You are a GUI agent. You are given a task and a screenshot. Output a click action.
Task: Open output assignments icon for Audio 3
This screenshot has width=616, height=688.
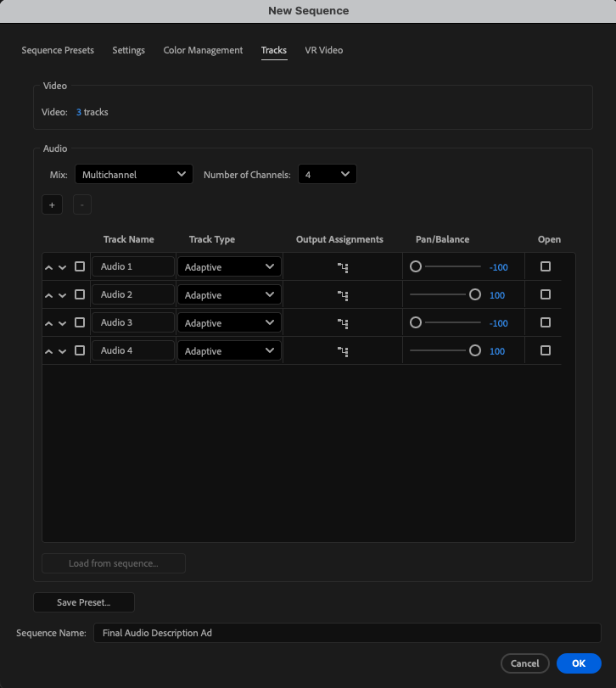[x=343, y=323]
